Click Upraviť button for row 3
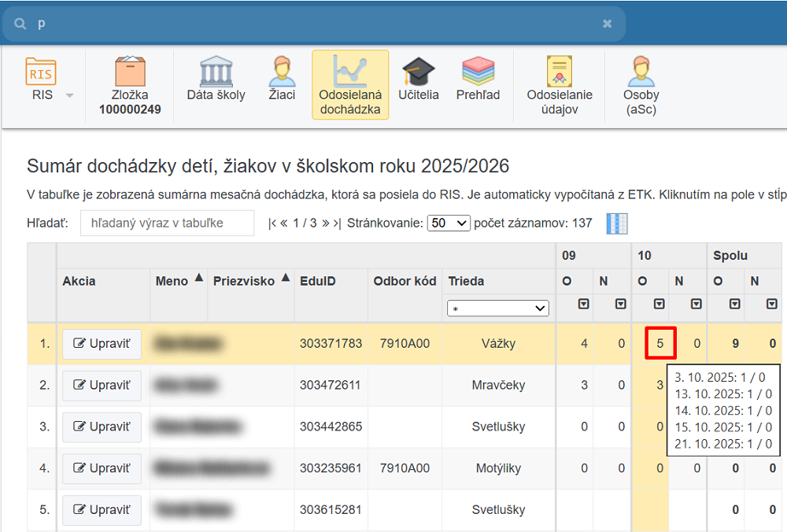 [102, 427]
